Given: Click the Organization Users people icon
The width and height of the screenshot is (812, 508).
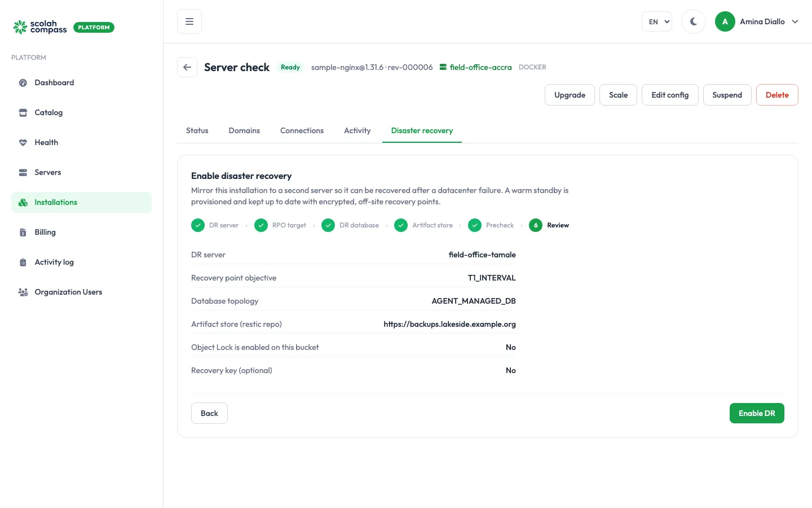Looking at the screenshot, I should pos(23,292).
